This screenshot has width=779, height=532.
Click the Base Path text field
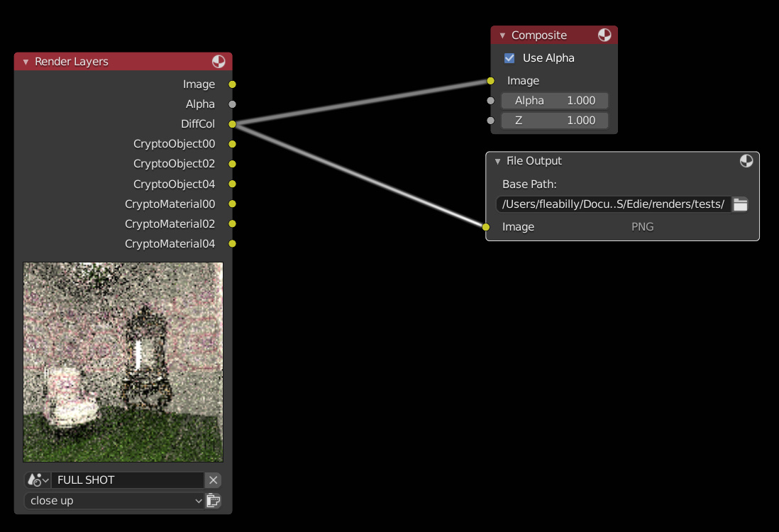click(614, 204)
